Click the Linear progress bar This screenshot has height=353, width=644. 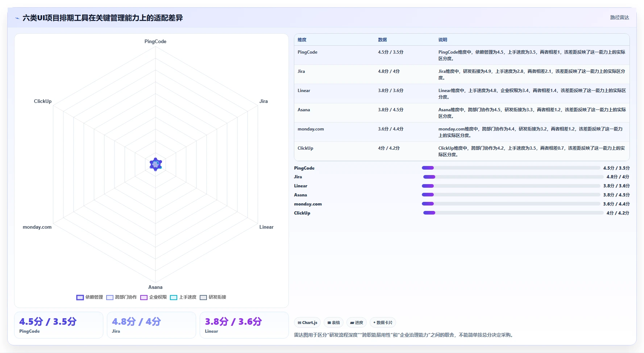511,186
